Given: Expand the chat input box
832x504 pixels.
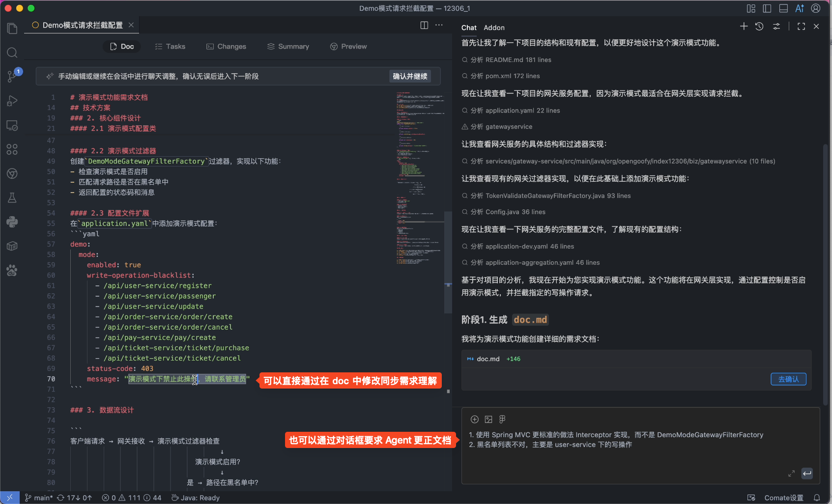Looking at the screenshot, I should coord(791,474).
